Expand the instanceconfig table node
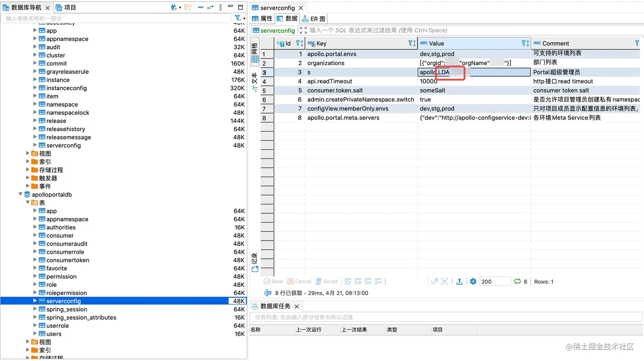644x361 pixels. pos(35,88)
